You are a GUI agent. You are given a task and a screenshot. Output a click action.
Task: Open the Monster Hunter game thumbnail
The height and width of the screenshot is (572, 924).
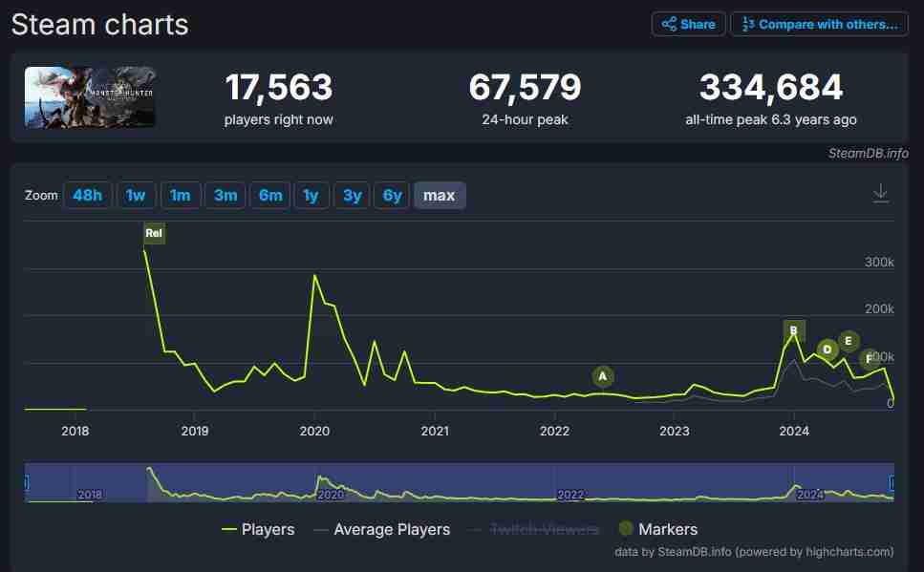click(90, 97)
